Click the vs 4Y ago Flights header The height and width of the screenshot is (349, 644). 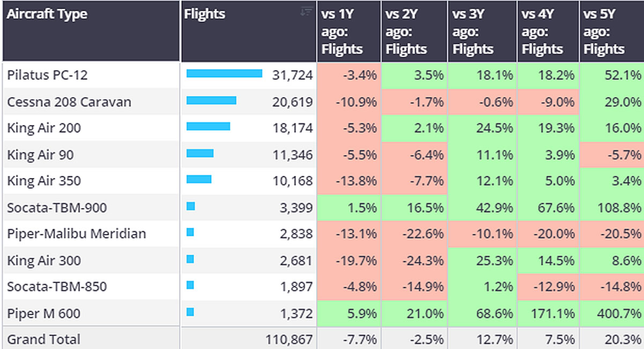[548, 31]
